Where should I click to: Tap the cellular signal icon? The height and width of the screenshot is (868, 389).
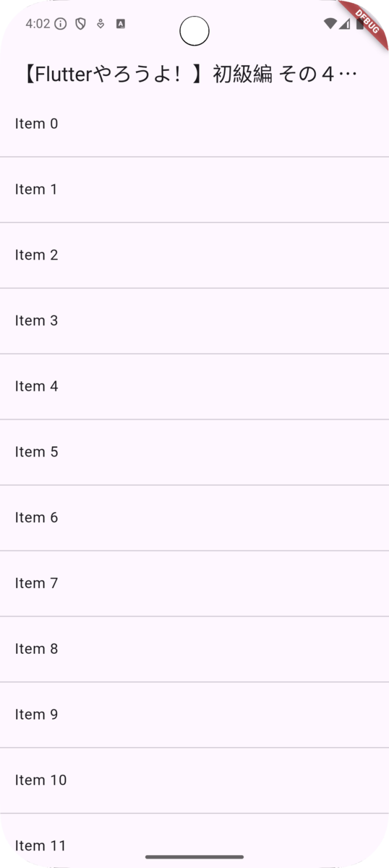(344, 24)
